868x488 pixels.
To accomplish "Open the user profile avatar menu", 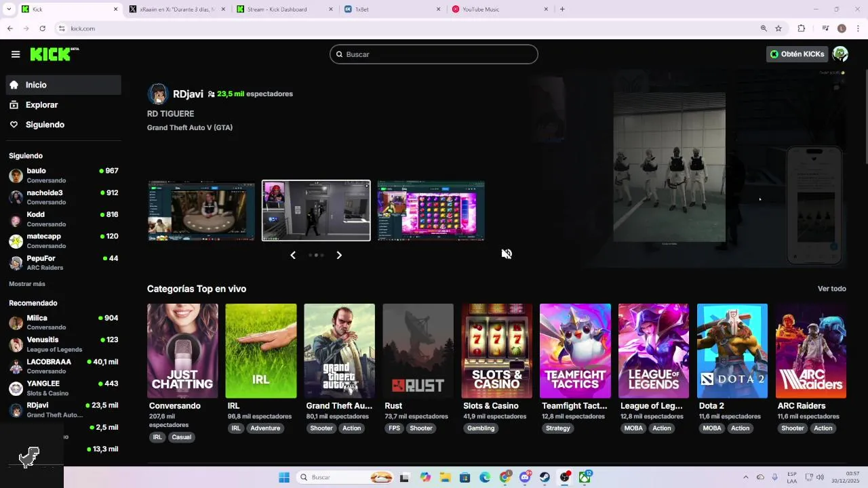I will point(840,54).
